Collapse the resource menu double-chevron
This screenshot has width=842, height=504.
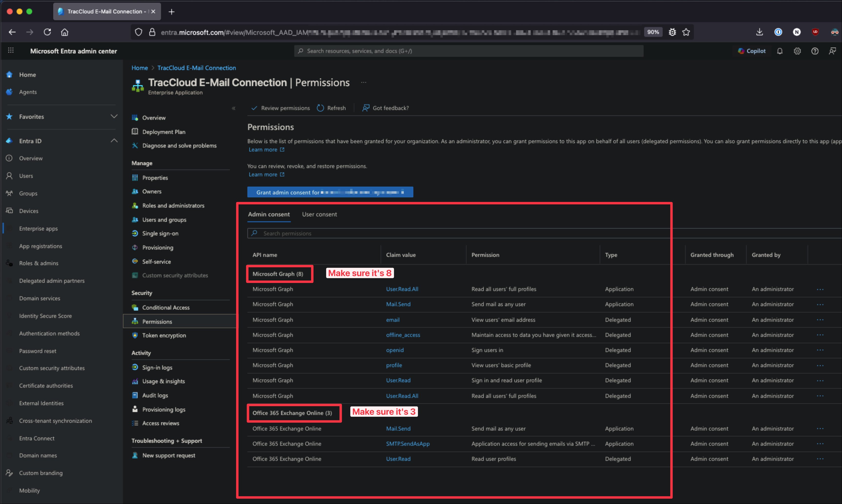pyautogui.click(x=234, y=108)
